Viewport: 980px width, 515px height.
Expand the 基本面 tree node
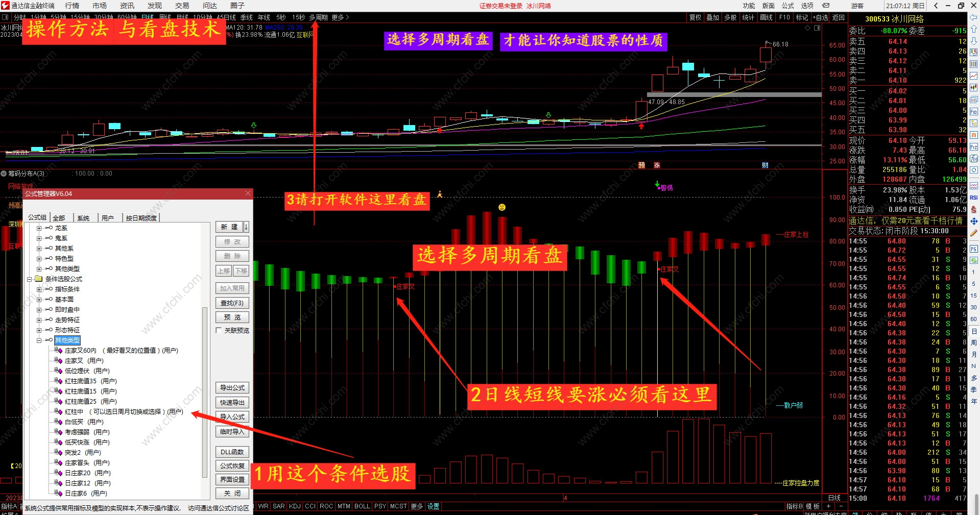39,300
